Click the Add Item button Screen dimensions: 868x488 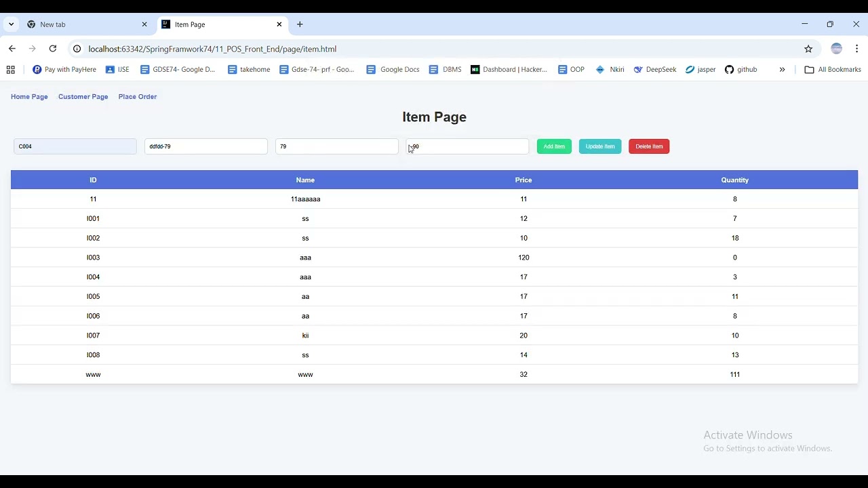pos(554,146)
